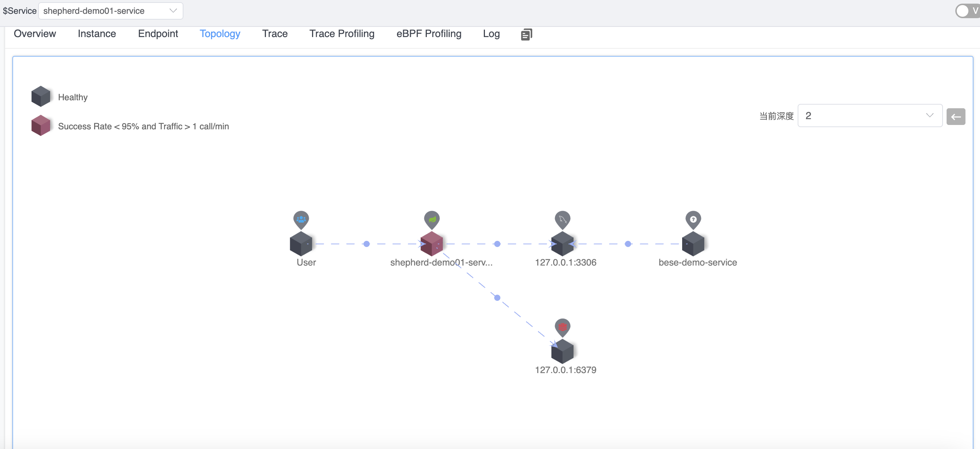This screenshot has height=449, width=980.
Task: Click the MySQL marker pin above 3306 node
Action: [562, 219]
